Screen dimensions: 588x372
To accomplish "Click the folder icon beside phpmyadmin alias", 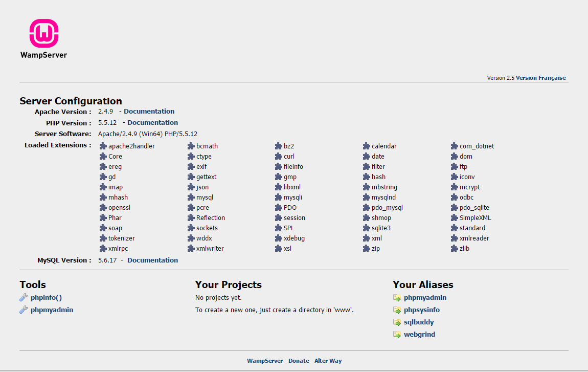I will coord(397,298).
